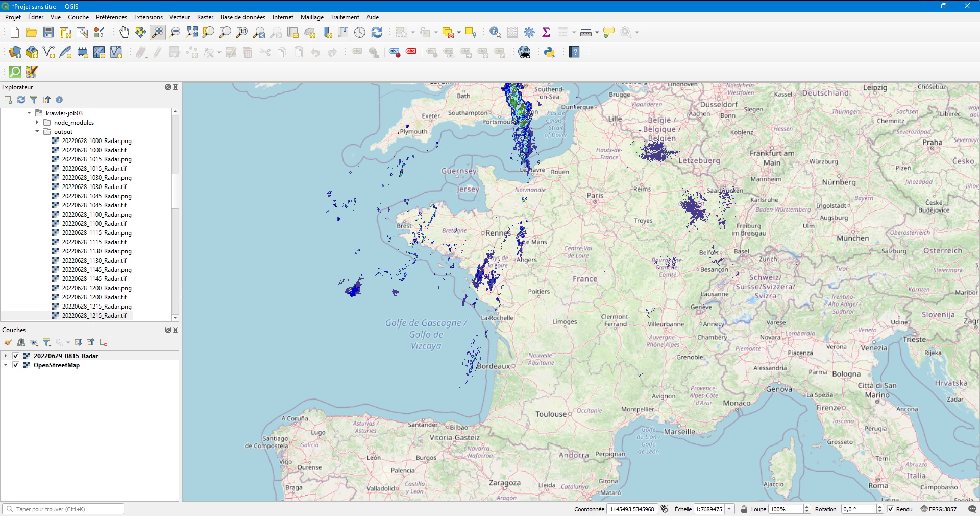980x516 pixels.
Task: Click the EPSG:3857 projection button
Action: point(939,509)
